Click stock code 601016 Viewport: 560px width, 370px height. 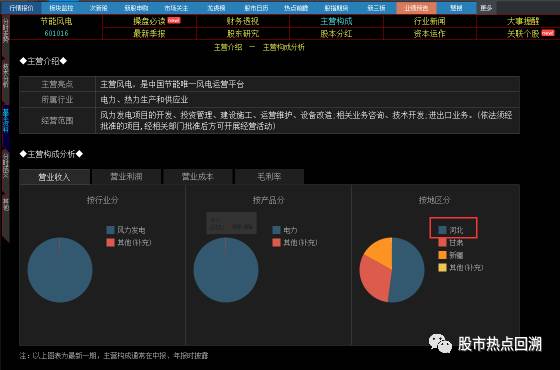56,33
